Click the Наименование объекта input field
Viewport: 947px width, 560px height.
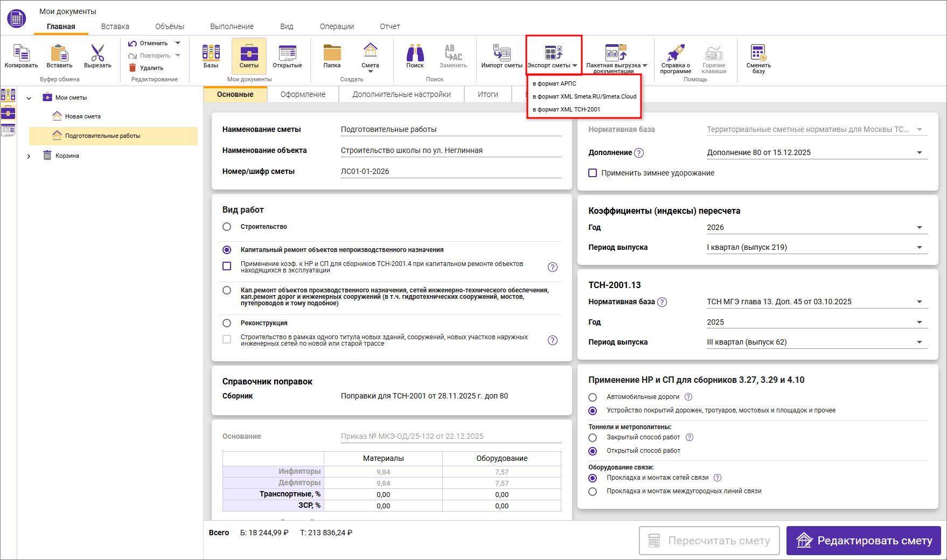pyautogui.click(x=450, y=151)
